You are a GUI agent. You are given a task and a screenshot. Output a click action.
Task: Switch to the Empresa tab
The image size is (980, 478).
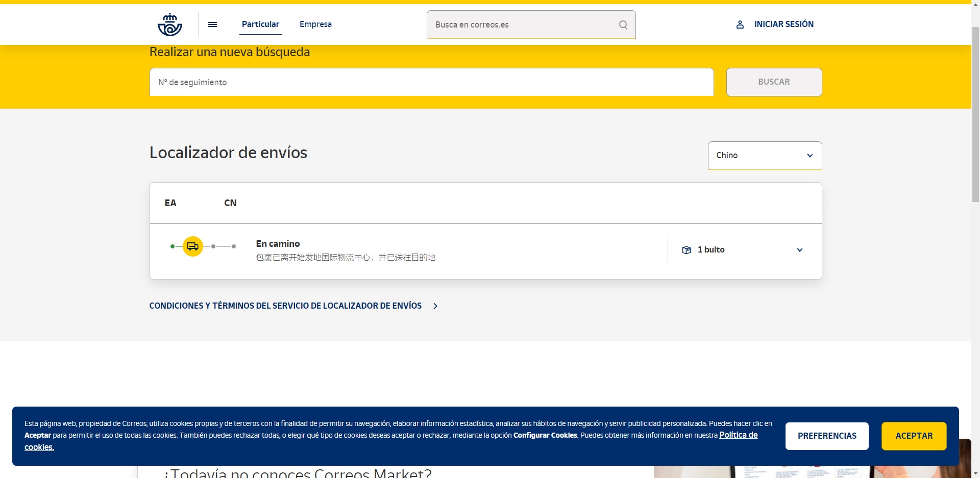[315, 24]
